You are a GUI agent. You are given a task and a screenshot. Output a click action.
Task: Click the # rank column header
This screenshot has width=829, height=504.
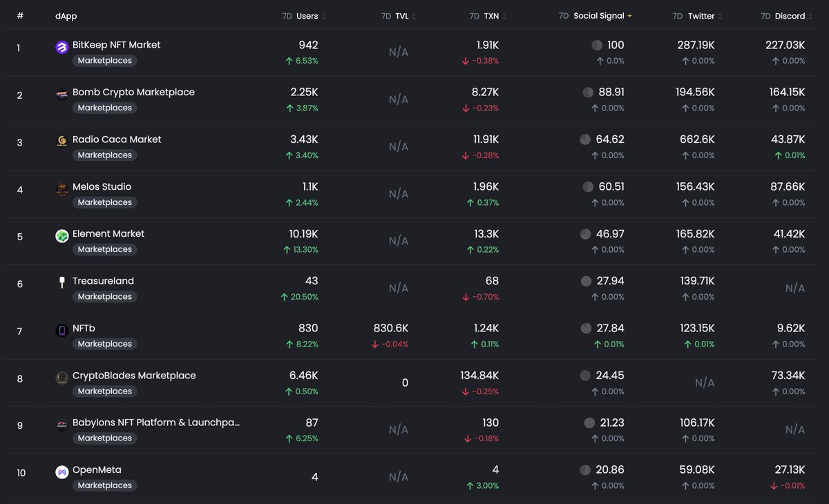click(x=20, y=15)
